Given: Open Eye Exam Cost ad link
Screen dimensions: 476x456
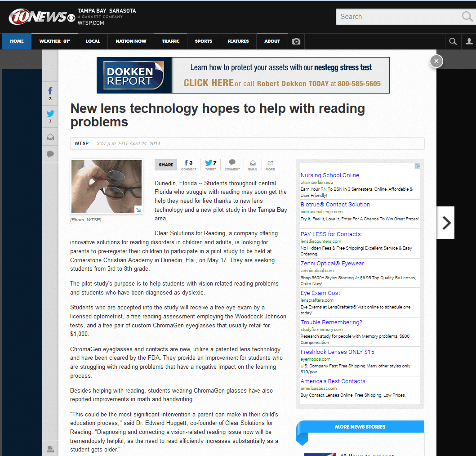Looking at the screenshot, I should (x=320, y=293).
